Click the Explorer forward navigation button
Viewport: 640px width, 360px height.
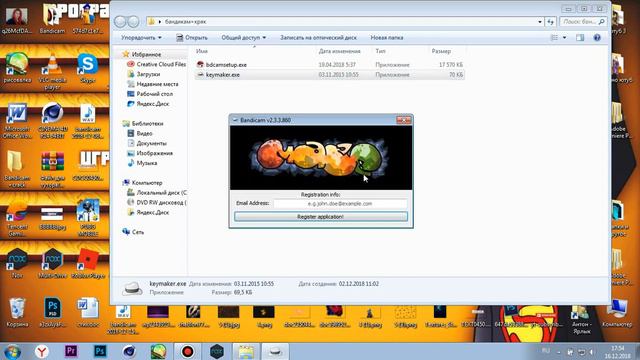(x=133, y=22)
